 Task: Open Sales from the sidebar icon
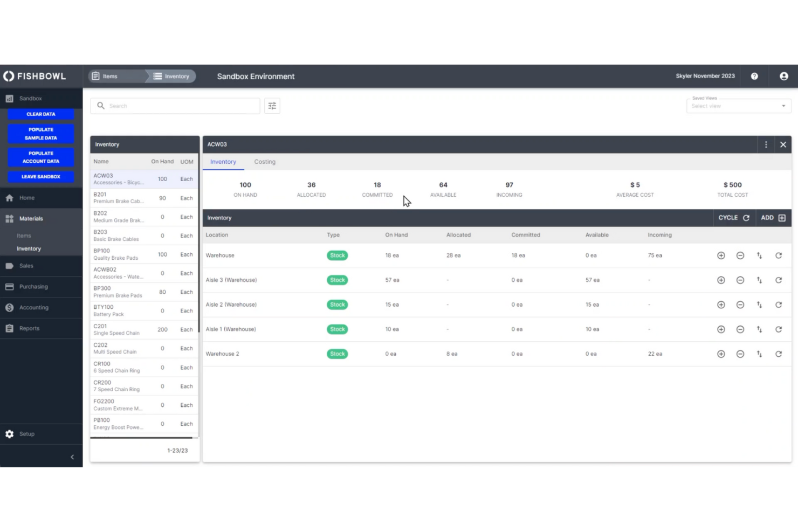(x=9, y=266)
